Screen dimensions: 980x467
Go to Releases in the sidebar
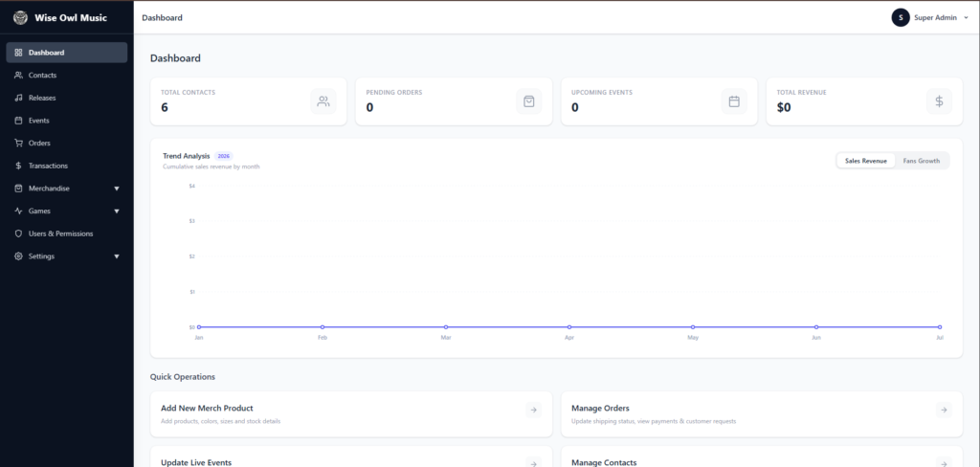[67, 98]
